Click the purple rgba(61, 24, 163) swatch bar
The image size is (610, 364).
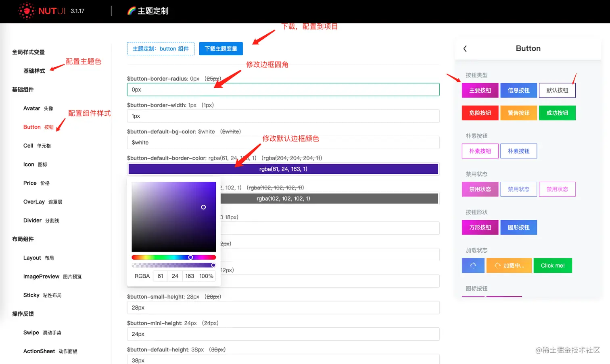pyautogui.click(x=283, y=169)
